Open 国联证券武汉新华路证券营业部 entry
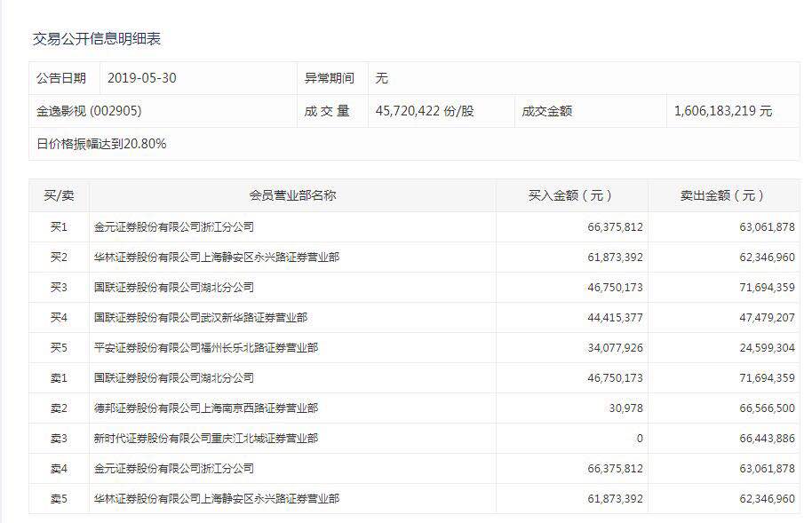812x523 pixels. pyautogui.click(x=201, y=318)
